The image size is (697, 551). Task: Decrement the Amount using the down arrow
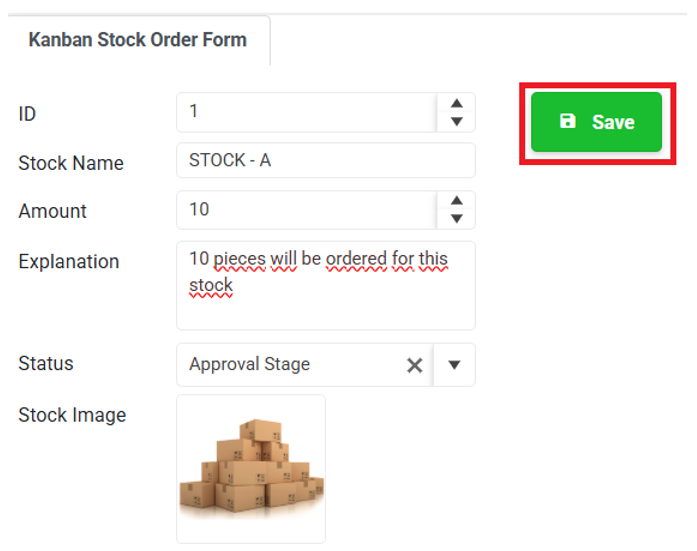[457, 218]
